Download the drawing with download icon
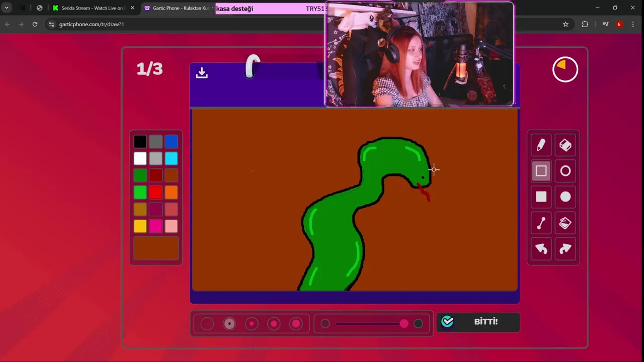 click(202, 73)
